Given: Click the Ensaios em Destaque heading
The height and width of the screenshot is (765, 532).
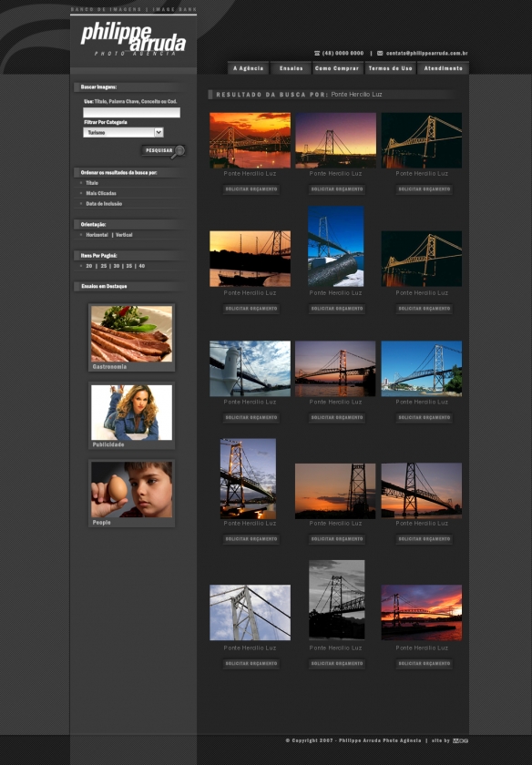Looking at the screenshot, I should tap(104, 286).
